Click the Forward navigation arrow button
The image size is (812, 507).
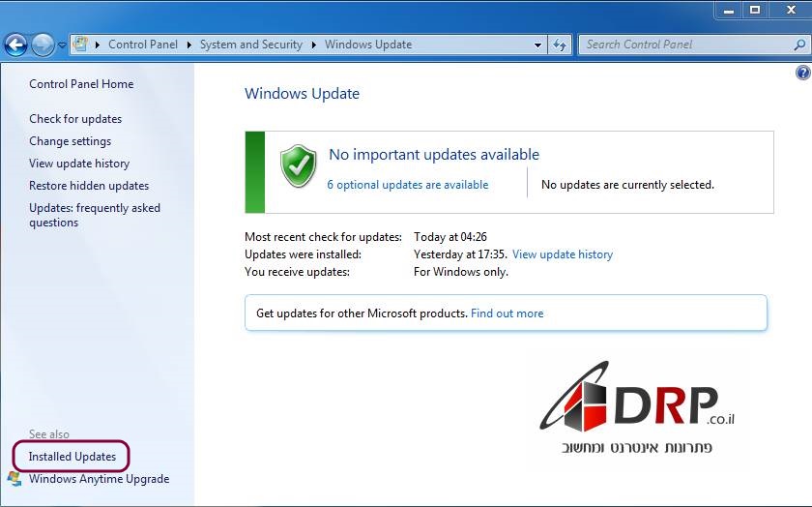tap(43, 45)
